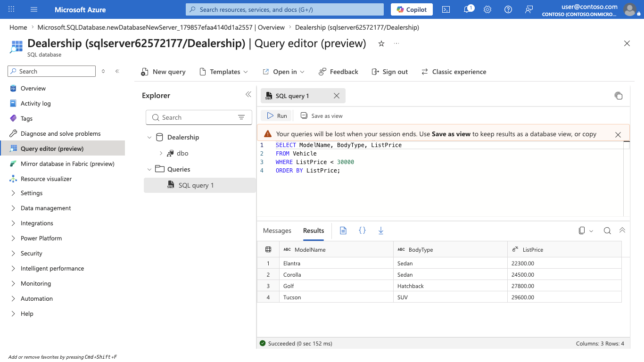This screenshot has height=362, width=644.
Task: Expand the Intelligent performance group
Action: (13, 268)
